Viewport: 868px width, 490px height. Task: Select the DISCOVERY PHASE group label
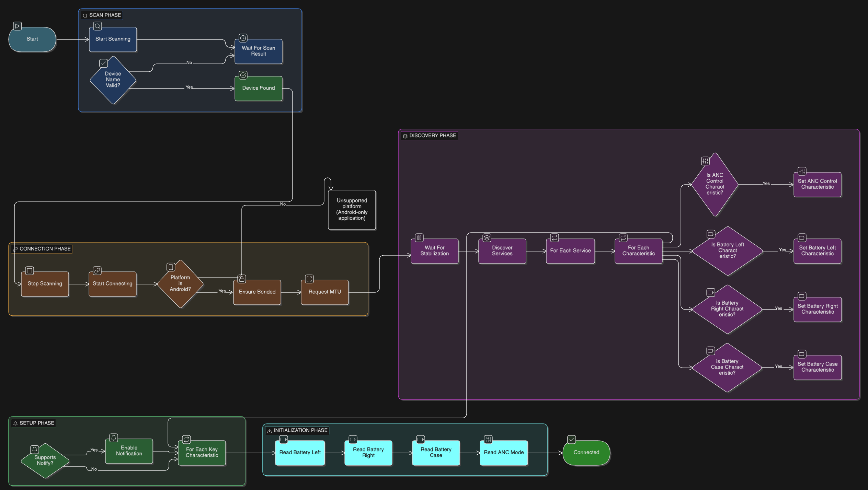pos(429,136)
